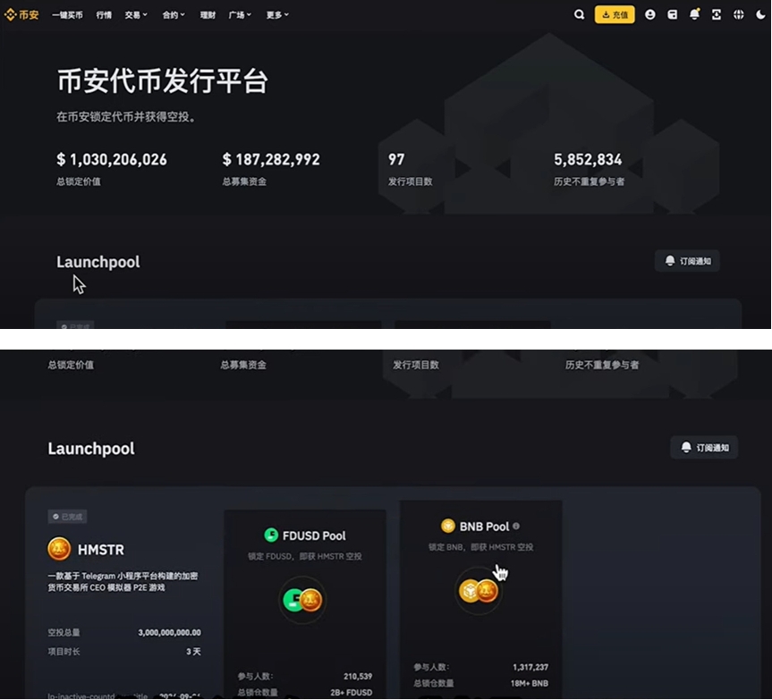Screen dimensions: 772x700
Task: Expand the 广场 dropdown menu
Action: (240, 15)
